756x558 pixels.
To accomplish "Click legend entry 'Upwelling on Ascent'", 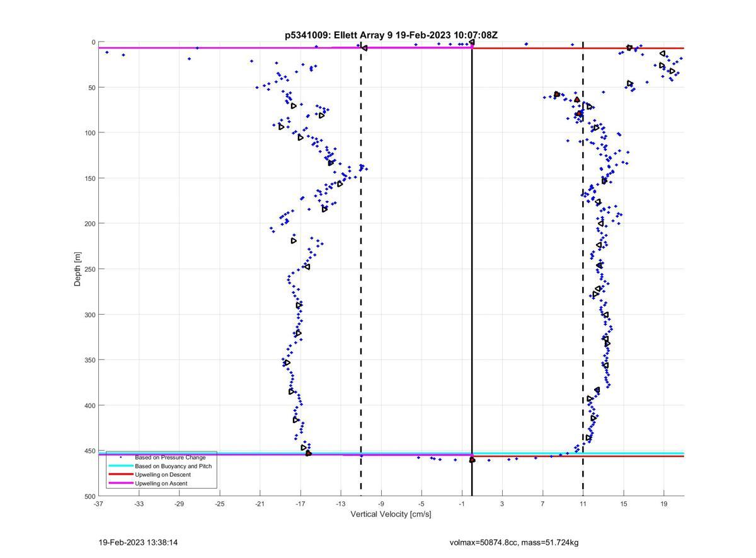I will (x=161, y=483).
